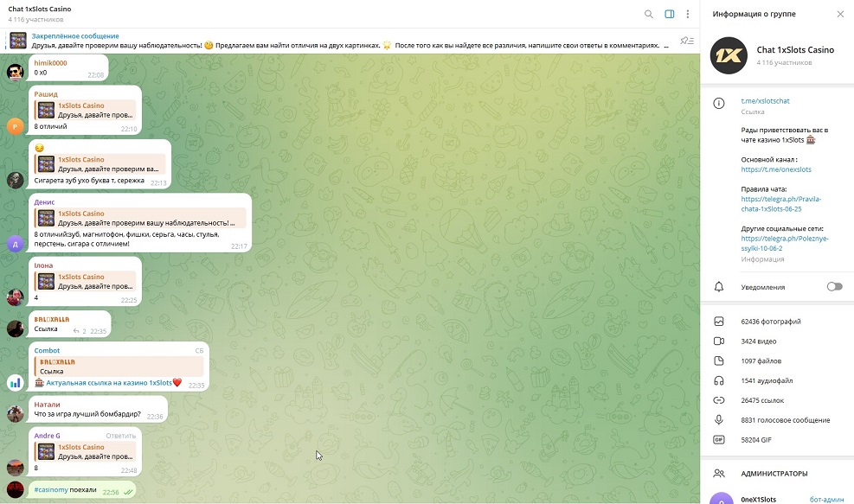Click the files document icon
This screenshot has width=854, height=504.
tap(719, 360)
